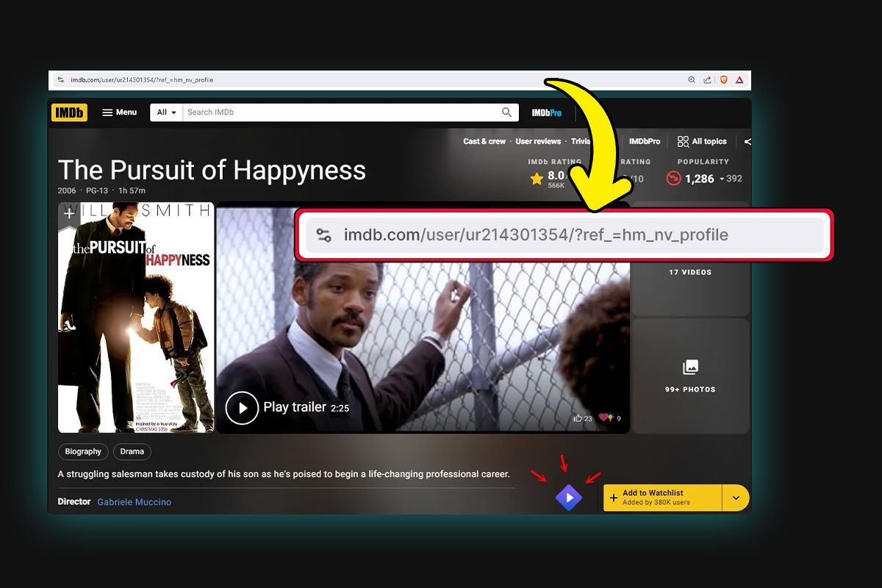Open Cast & crew page

(x=484, y=141)
